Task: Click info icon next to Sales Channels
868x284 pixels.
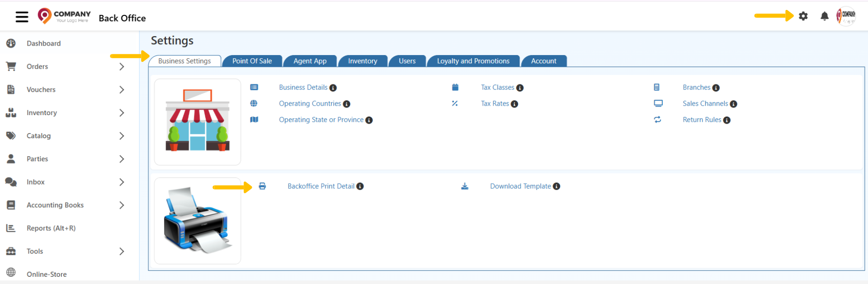Action: 733,104
